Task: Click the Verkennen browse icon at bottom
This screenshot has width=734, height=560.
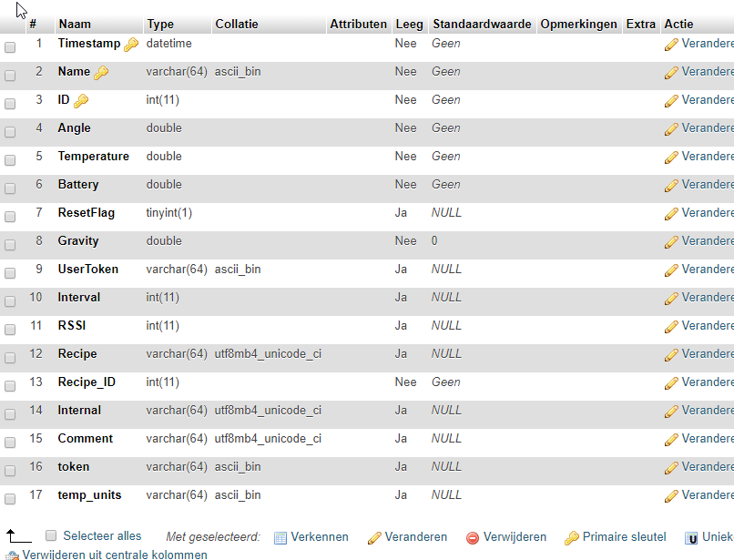Action: (x=280, y=537)
